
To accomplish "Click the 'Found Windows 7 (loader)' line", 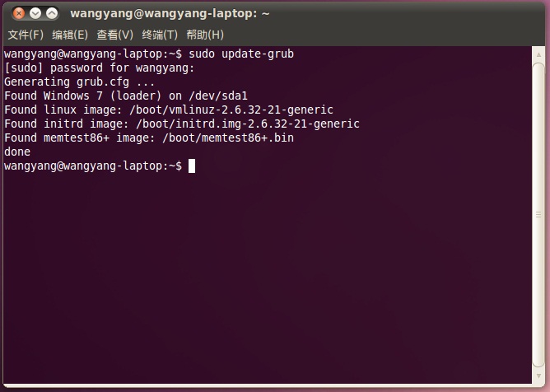I will (126, 96).
